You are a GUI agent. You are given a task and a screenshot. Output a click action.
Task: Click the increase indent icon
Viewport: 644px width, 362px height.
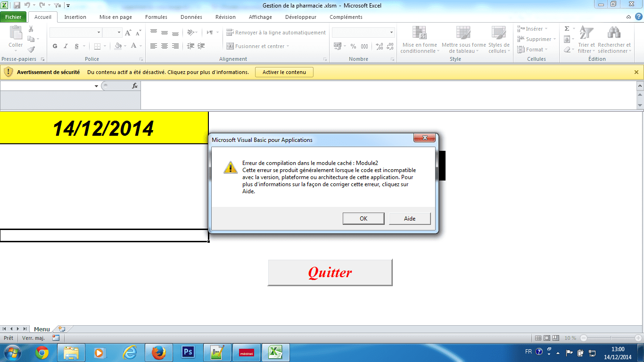[x=201, y=46]
